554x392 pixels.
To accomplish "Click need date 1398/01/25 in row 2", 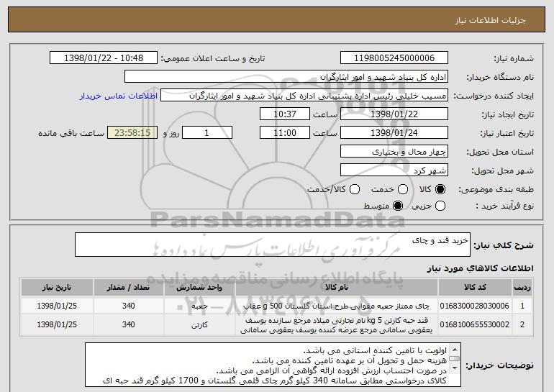I will point(57,324).
